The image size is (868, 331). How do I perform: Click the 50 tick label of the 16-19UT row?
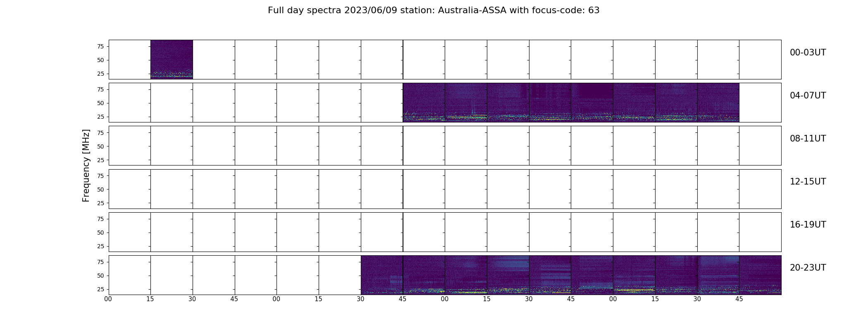point(100,233)
